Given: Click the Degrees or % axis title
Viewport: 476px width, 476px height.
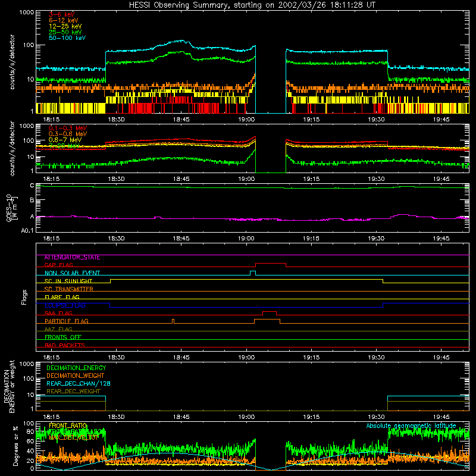Looking at the screenshot, I should (x=15, y=446).
